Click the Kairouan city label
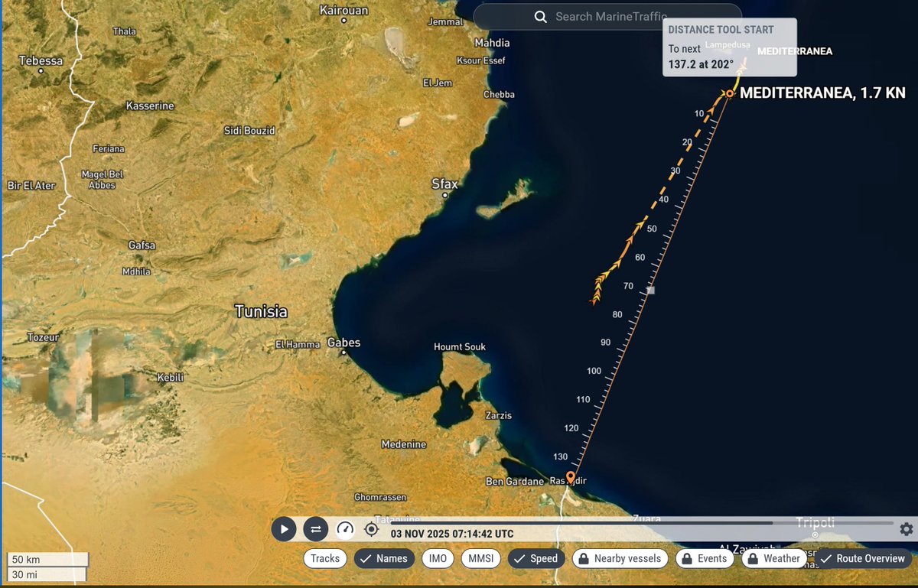 coord(343,11)
